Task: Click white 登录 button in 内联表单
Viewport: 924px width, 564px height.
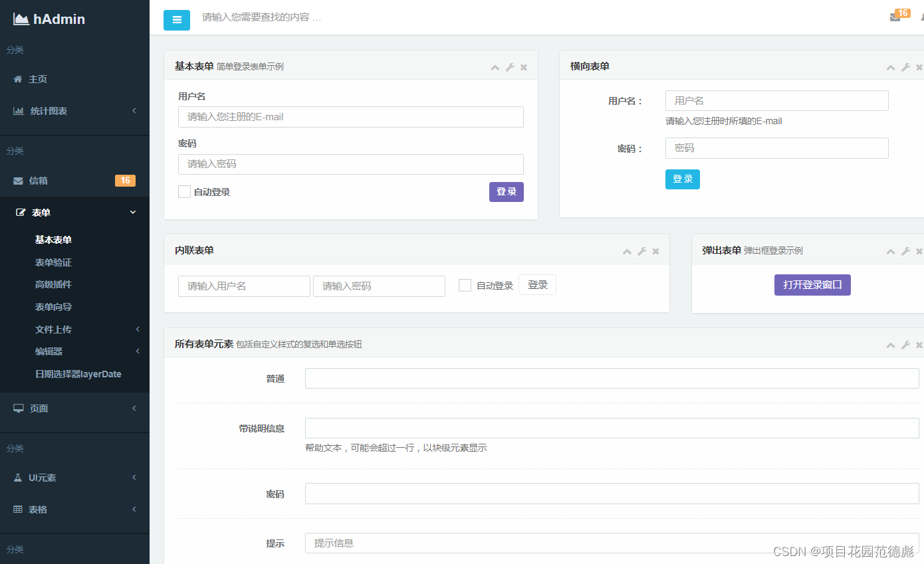Action: pos(537,285)
